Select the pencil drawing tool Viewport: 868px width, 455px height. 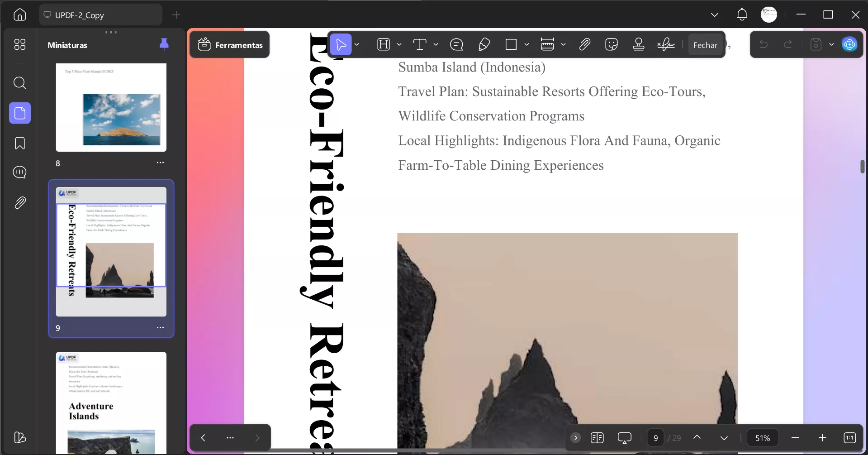(484, 44)
